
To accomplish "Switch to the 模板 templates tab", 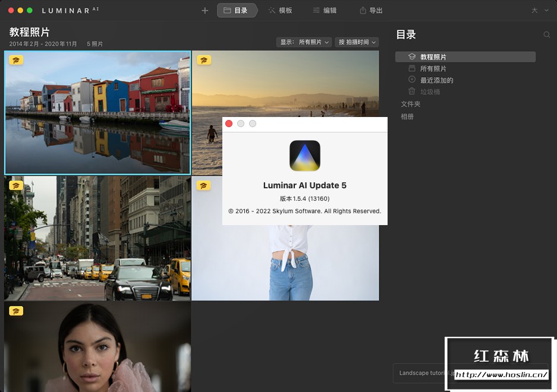I will (281, 11).
